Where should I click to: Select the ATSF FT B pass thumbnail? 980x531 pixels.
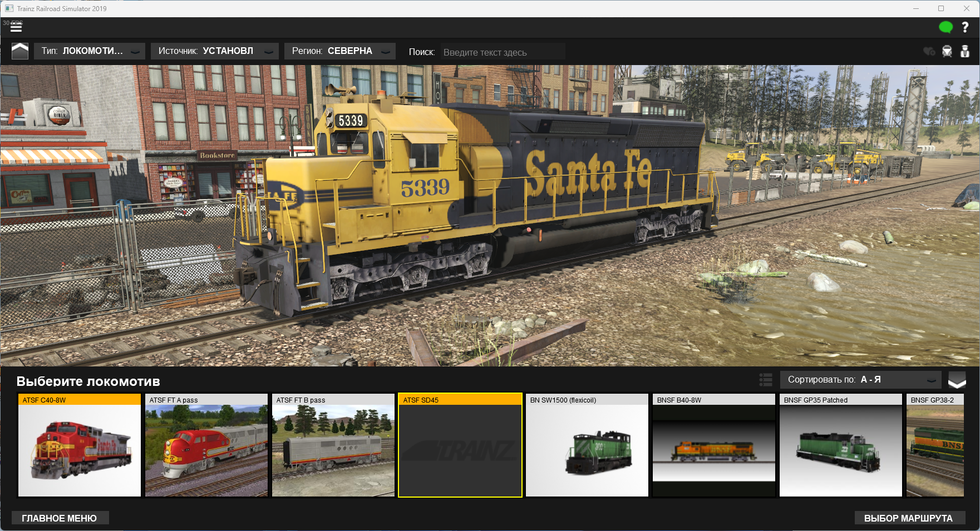tap(333, 445)
